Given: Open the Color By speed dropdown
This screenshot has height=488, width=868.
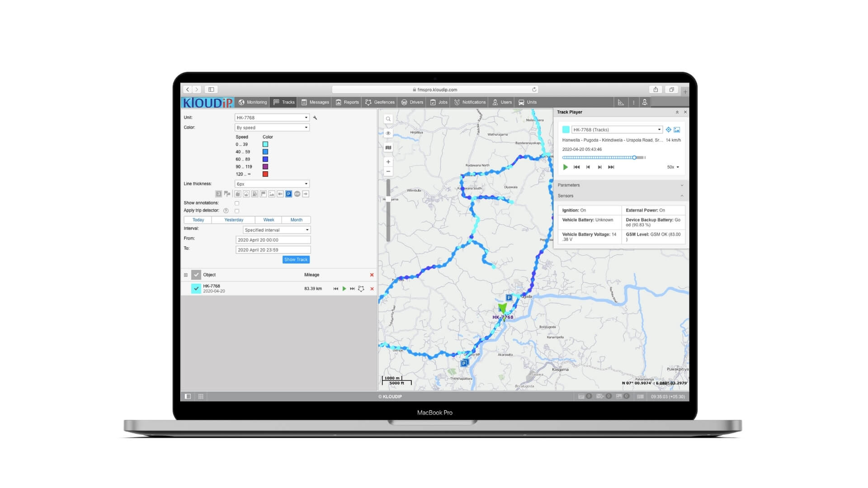Looking at the screenshot, I should (x=272, y=128).
